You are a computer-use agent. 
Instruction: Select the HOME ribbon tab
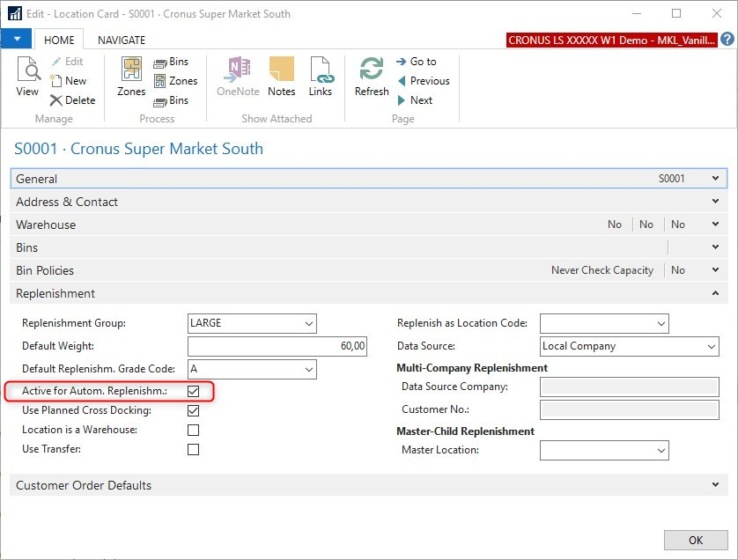tap(59, 40)
